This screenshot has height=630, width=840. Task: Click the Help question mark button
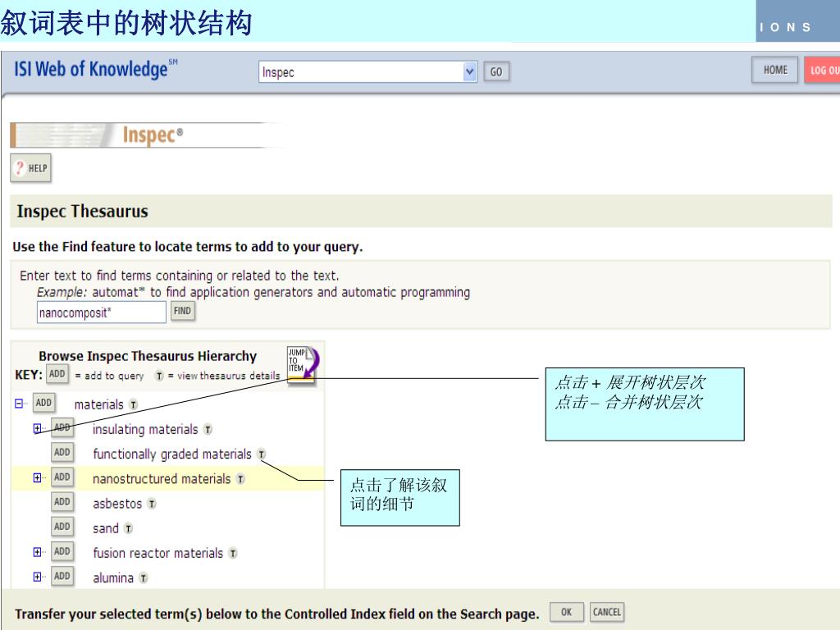[x=30, y=168]
